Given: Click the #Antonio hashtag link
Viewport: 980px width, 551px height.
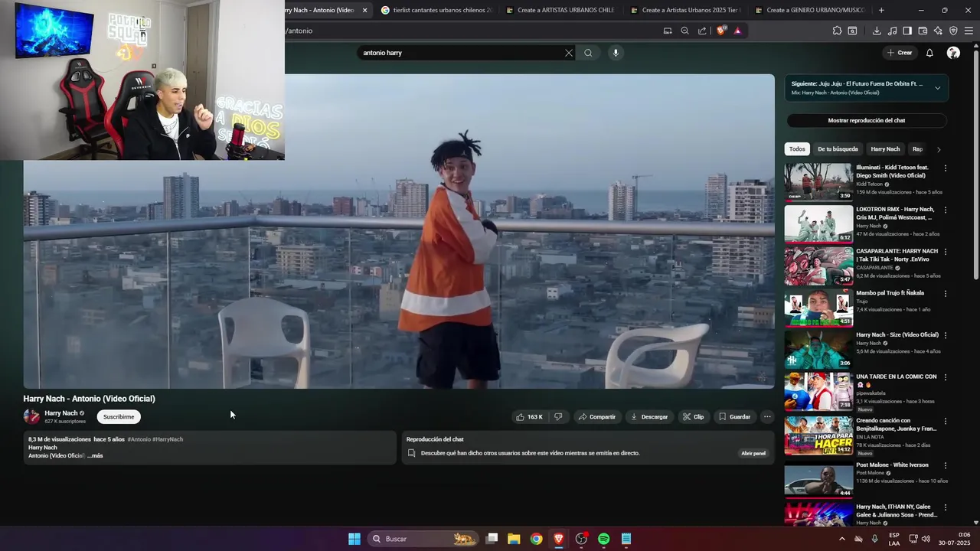Looking at the screenshot, I should [x=139, y=439].
